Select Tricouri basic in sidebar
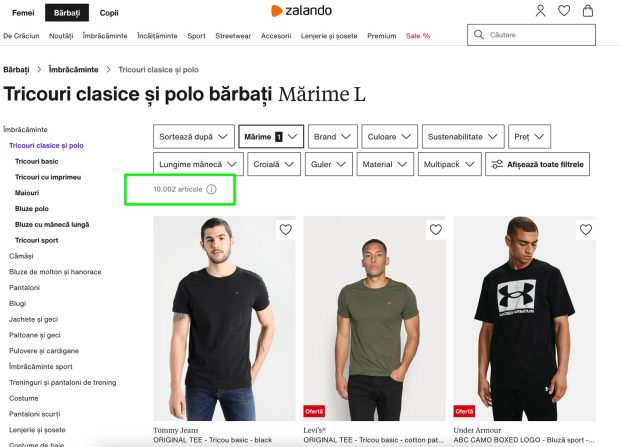This screenshot has height=447, width=620. (x=36, y=161)
